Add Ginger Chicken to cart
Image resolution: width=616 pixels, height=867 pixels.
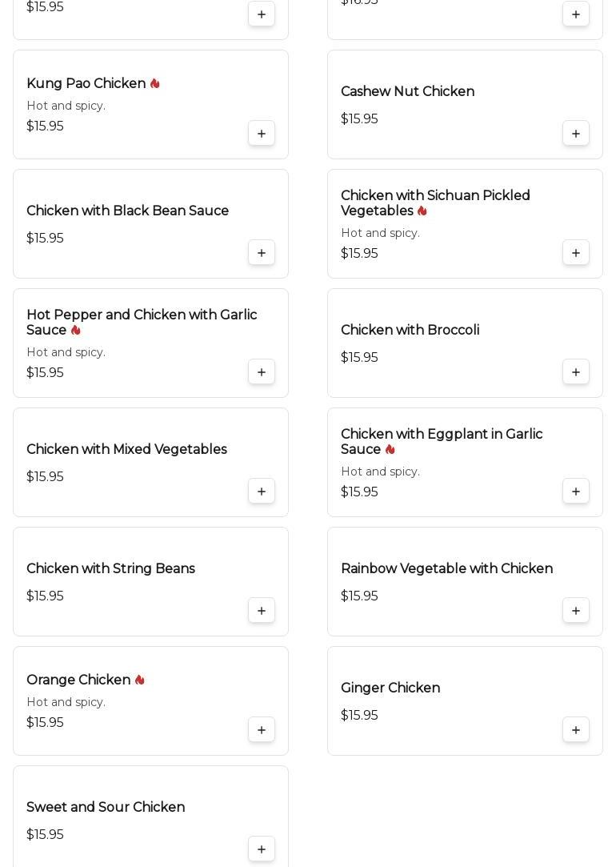(x=576, y=730)
